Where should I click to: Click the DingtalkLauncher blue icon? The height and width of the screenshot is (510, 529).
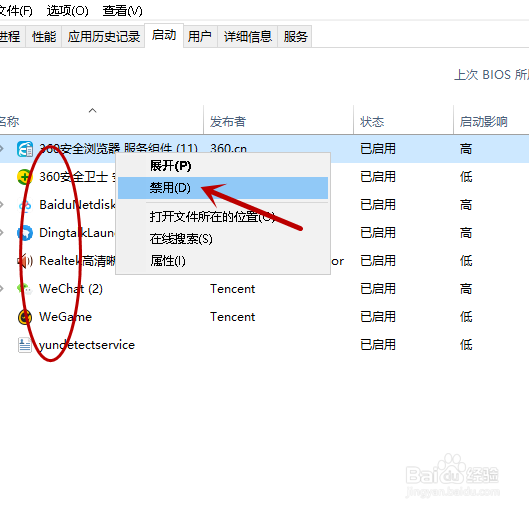tap(25, 233)
